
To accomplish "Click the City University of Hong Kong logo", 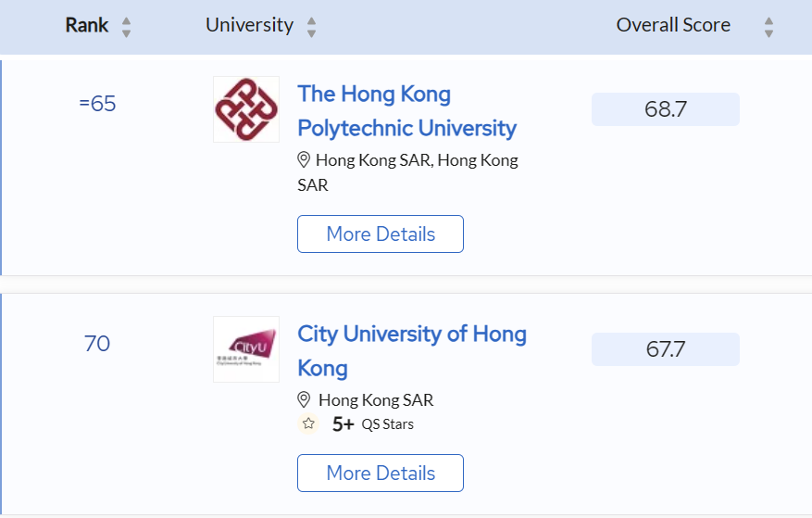I will [246, 349].
